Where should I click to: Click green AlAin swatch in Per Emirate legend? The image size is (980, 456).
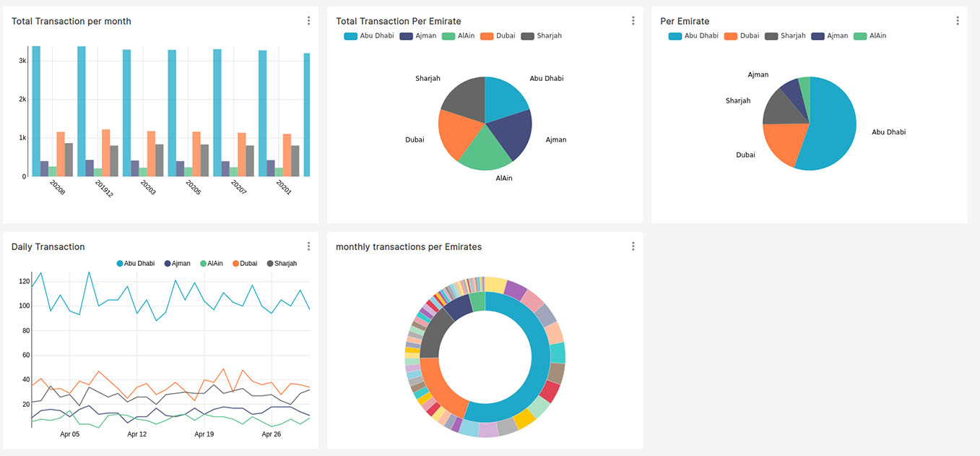tap(859, 35)
